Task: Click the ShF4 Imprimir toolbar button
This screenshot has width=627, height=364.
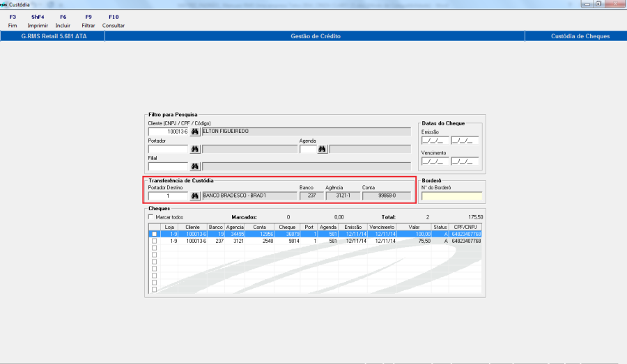Action: coord(38,21)
